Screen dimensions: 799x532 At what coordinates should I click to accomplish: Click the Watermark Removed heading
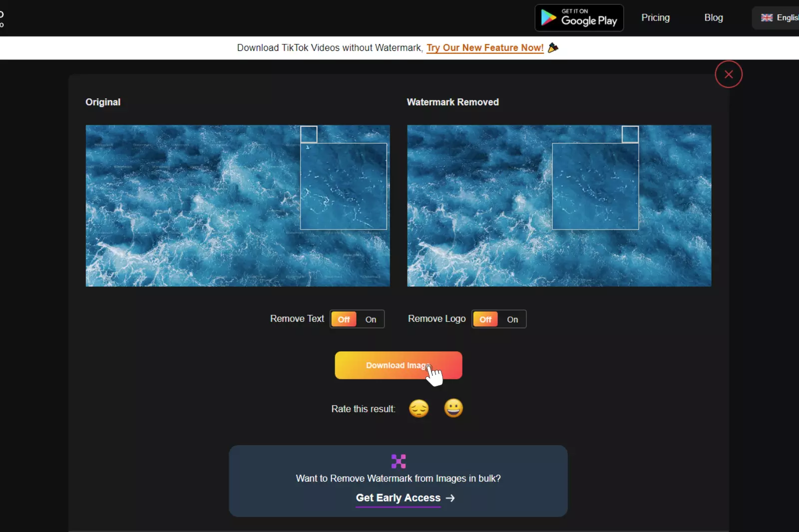(x=453, y=102)
